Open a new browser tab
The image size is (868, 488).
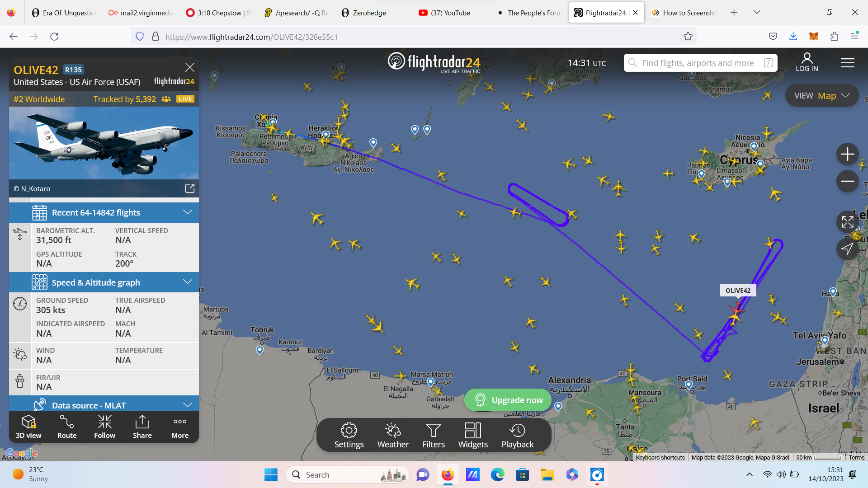(734, 13)
